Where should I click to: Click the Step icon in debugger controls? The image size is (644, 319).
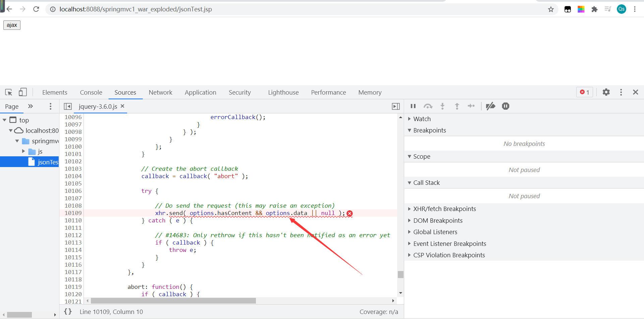pos(471,106)
